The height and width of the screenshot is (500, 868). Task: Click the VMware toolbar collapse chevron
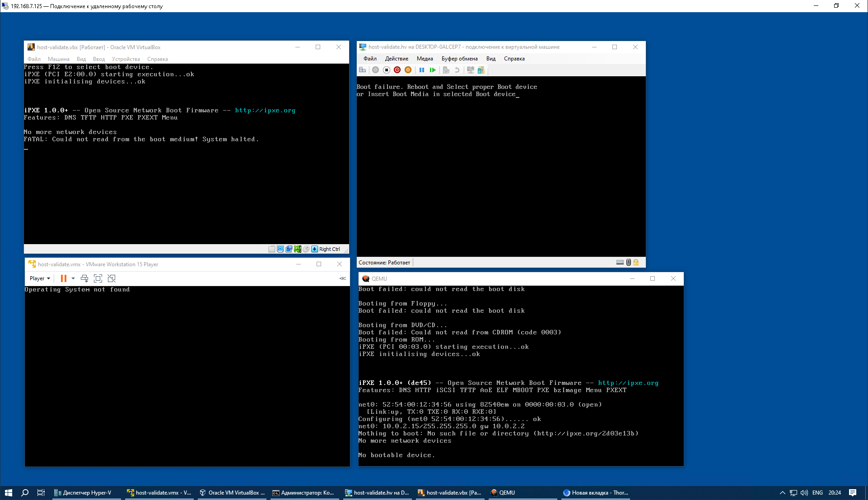tap(342, 278)
